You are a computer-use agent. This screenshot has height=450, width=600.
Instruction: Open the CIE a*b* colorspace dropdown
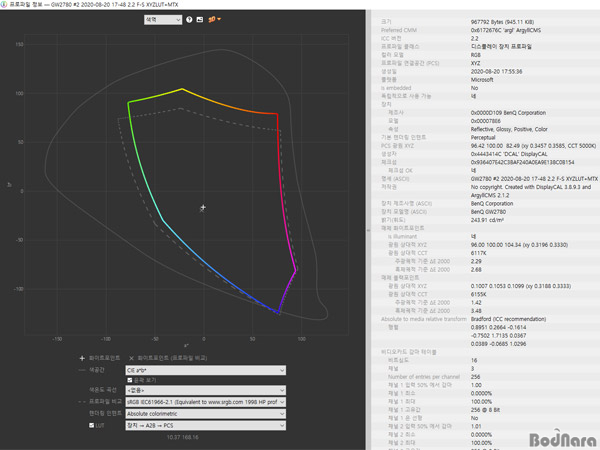click(205, 370)
